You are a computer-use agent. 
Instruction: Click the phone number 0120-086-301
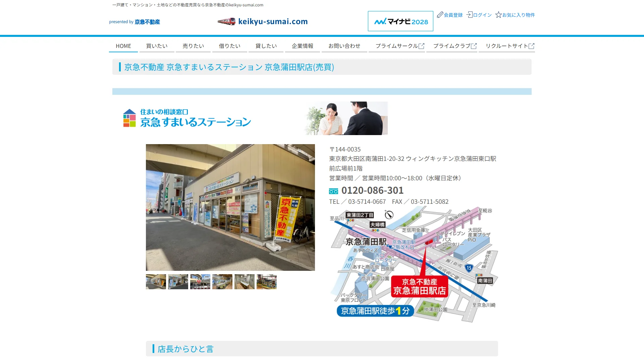(372, 190)
